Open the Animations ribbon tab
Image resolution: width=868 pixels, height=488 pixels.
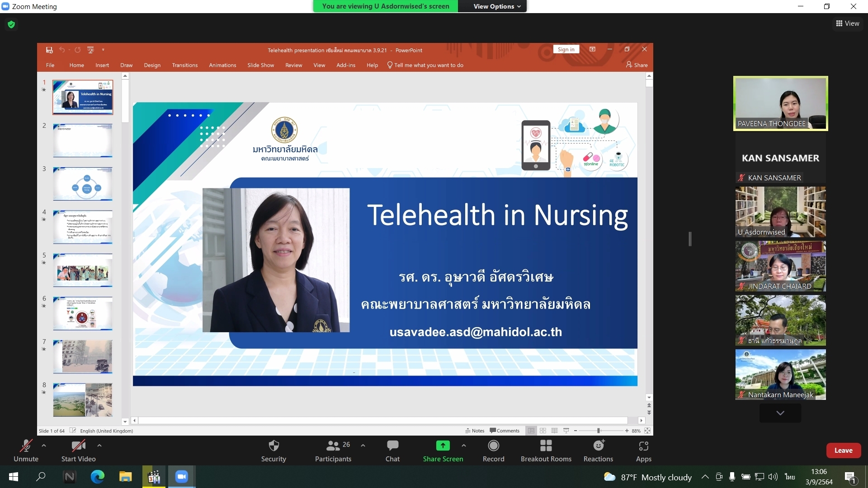(x=222, y=65)
